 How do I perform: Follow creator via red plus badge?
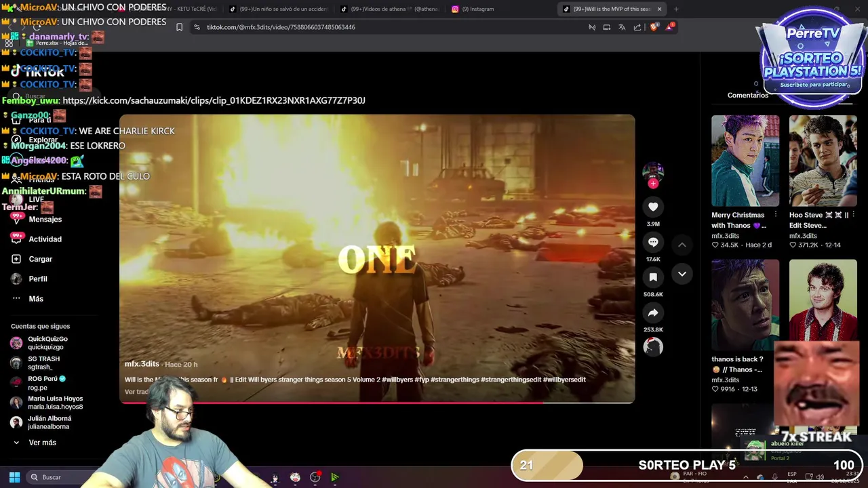(x=653, y=184)
